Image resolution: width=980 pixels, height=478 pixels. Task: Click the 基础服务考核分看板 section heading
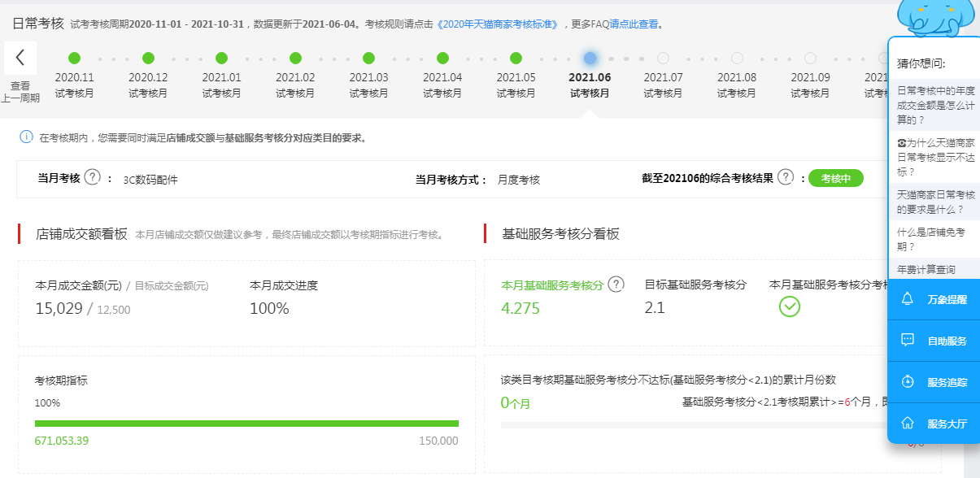point(561,234)
